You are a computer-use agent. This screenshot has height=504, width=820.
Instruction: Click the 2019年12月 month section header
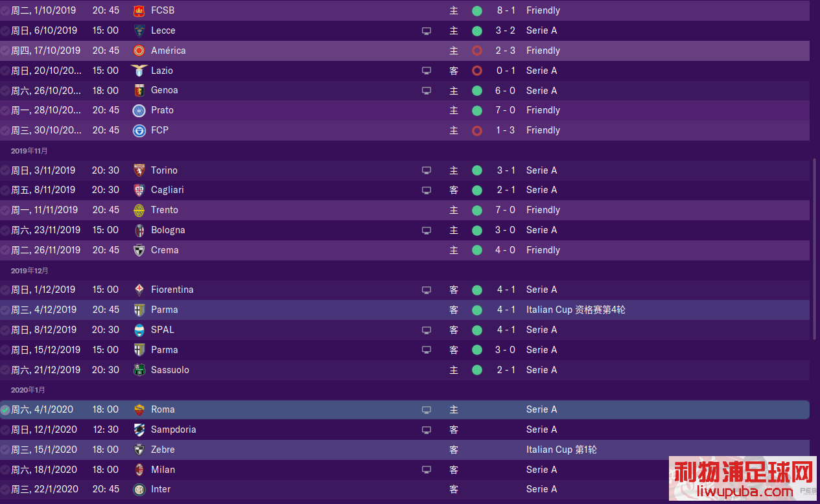(29, 270)
